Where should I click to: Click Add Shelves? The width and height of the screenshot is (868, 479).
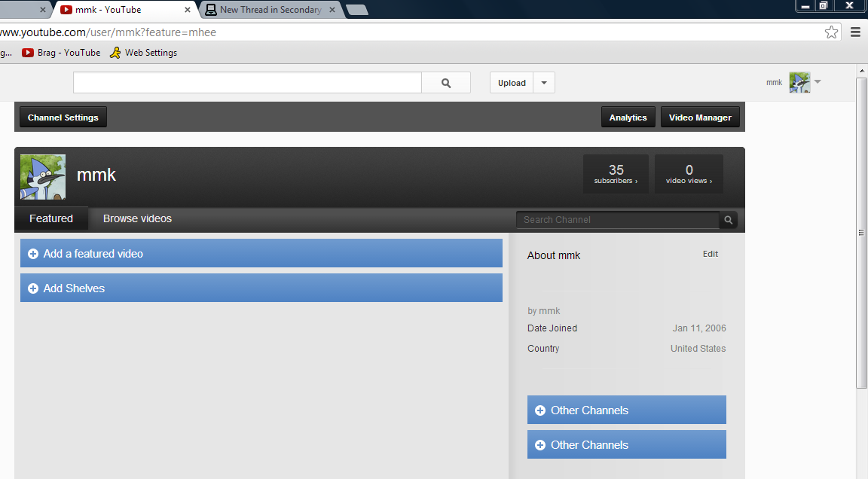(261, 288)
